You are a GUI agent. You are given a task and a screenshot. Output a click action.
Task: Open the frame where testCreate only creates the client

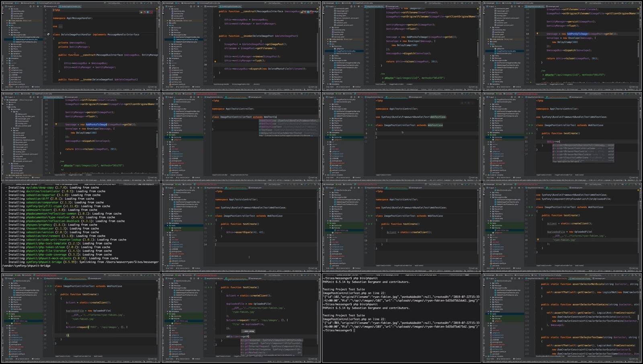(x=402, y=227)
